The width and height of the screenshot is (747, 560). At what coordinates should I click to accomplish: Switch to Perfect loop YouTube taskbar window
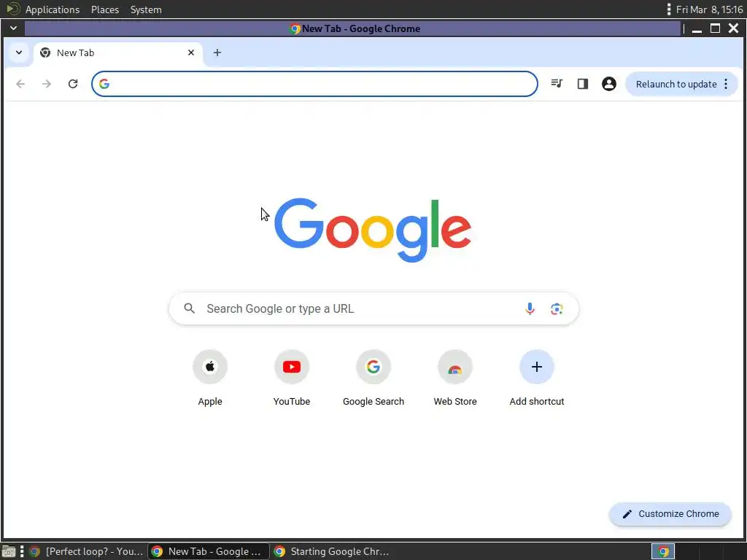(x=87, y=551)
